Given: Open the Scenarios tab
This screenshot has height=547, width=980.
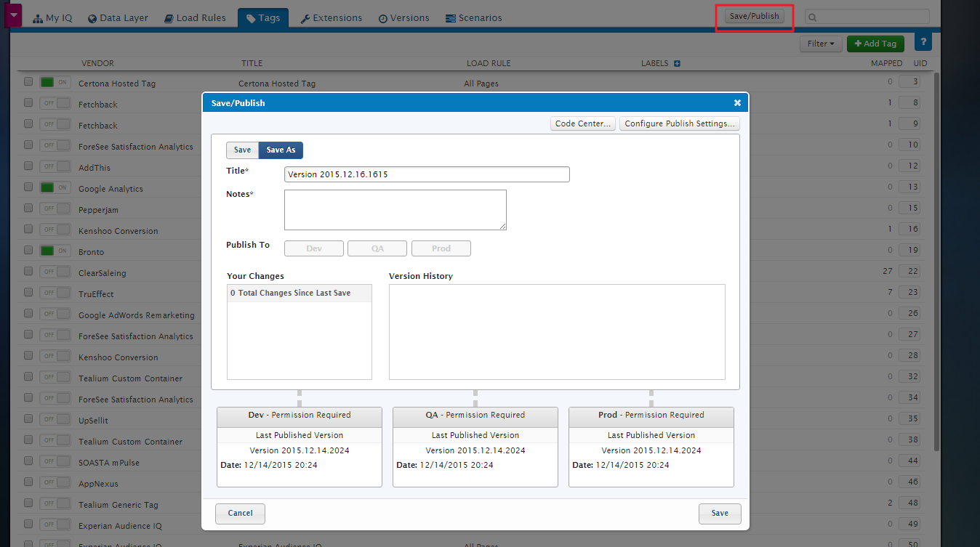Looking at the screenshot, I should pyautogui.click(x=474, y=17).
